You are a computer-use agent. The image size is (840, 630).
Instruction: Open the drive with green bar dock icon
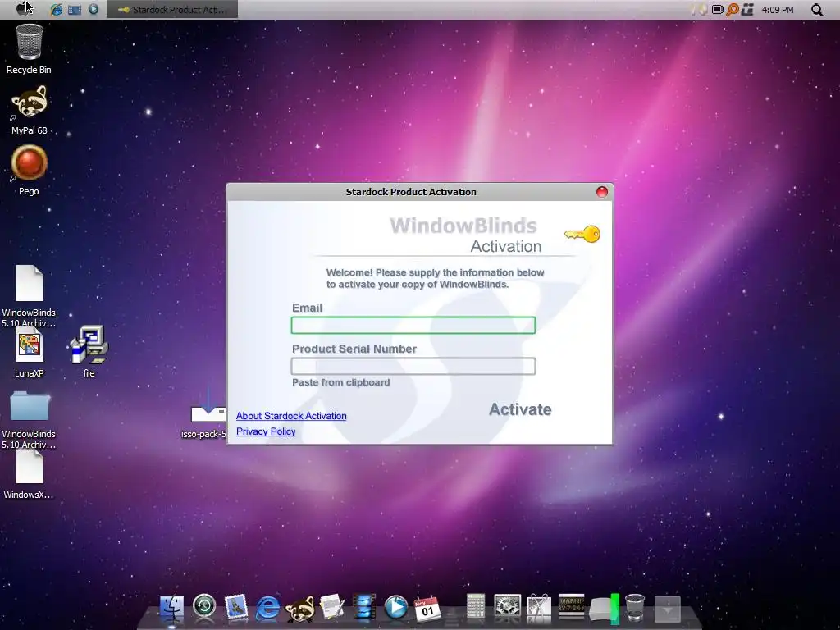(x=605, y=609)
